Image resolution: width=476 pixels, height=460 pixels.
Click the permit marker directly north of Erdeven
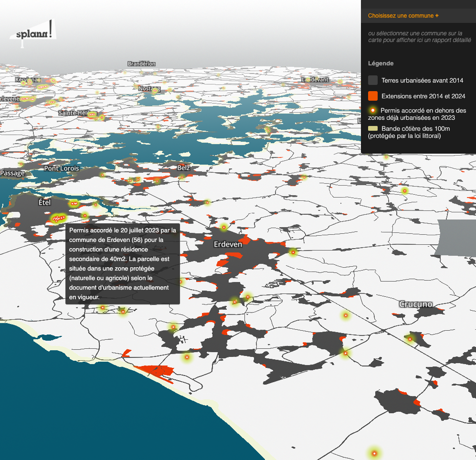pyautogui.click(x=223, y=227)
